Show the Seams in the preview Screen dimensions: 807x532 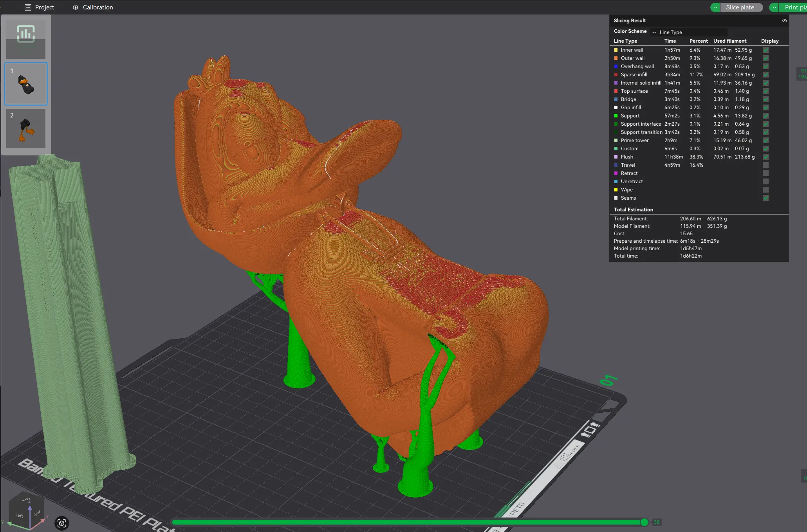tap(765, 198)
